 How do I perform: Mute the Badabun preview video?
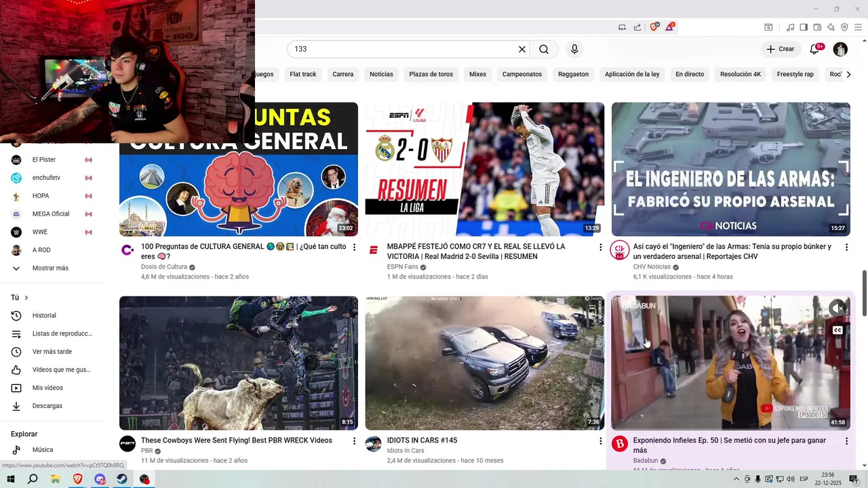(x=837, y=308)
